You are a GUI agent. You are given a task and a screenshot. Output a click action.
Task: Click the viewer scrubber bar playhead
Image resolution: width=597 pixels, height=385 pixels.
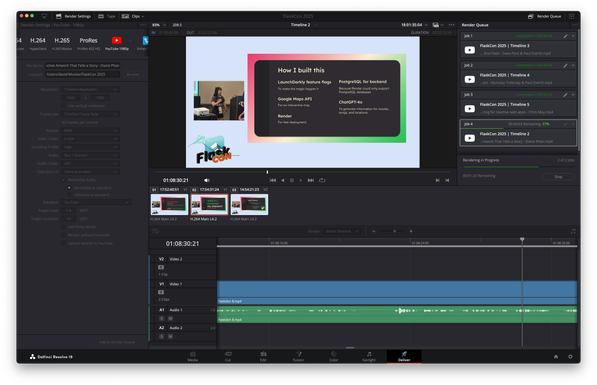[267, 172]
